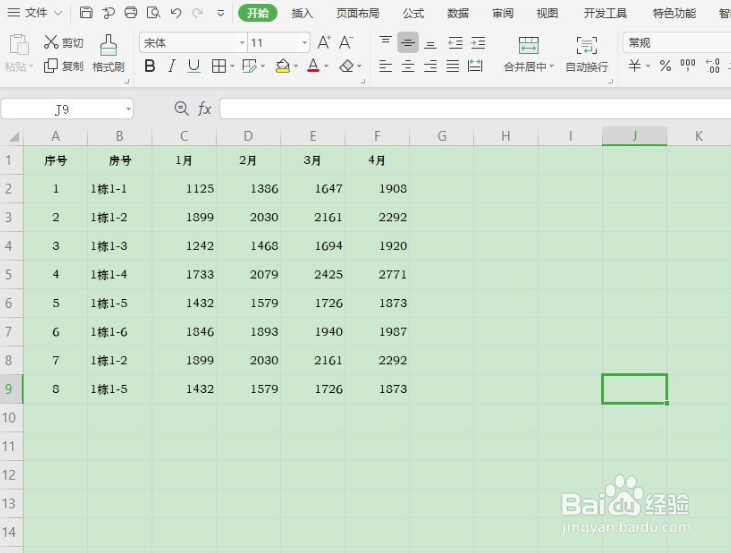Open the Name Box dropdown arrow
Image resolution: width=731 pixels, height=553 pixels.
[128, 109]
